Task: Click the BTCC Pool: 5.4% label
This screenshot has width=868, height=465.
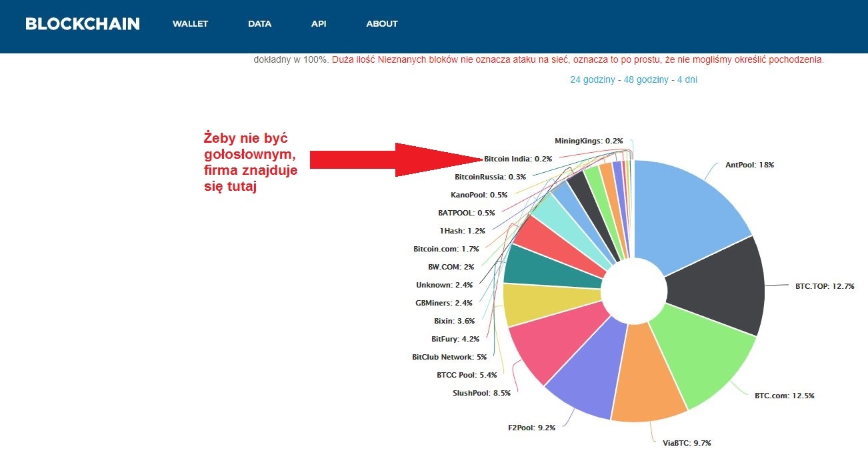Action: pyautogui.click(x=467, y=375)
